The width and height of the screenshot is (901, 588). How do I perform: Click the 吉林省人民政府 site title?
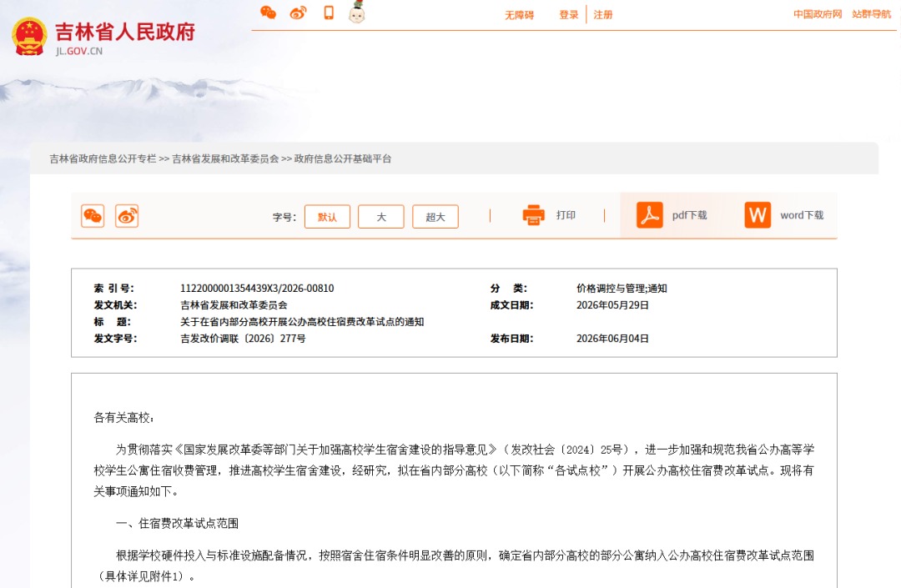point(125,33)
